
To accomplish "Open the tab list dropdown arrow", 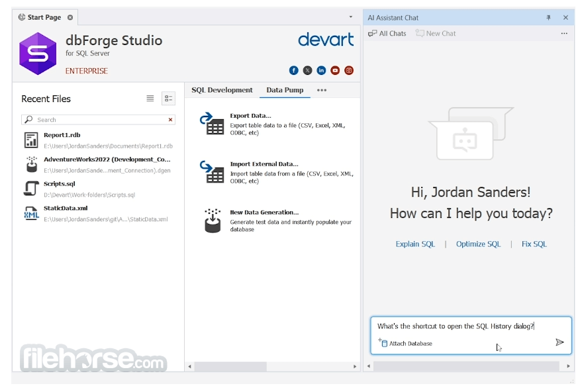I will coord(351,17).
